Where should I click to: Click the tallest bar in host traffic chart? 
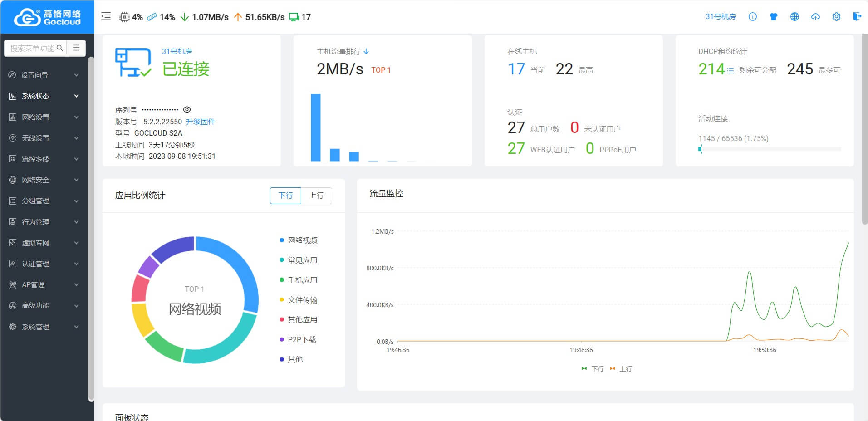[316, 127]
